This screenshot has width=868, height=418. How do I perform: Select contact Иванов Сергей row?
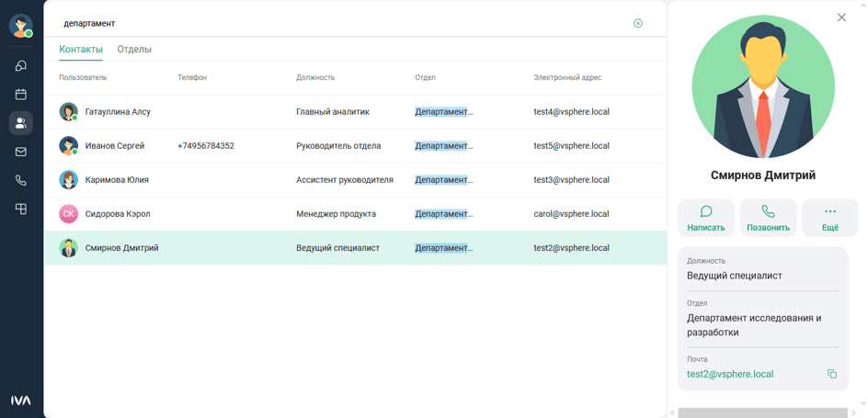coord(115,146)
